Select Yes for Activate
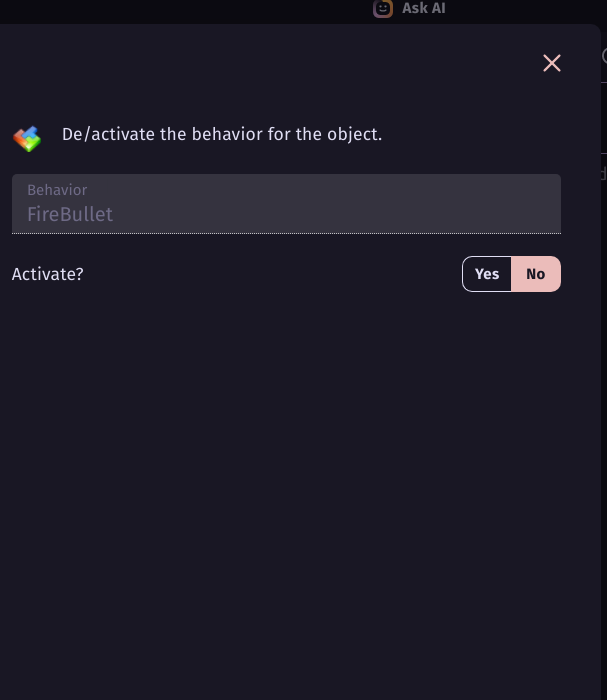This screenshot has width=607, height=700. click(x=487, y=274)
